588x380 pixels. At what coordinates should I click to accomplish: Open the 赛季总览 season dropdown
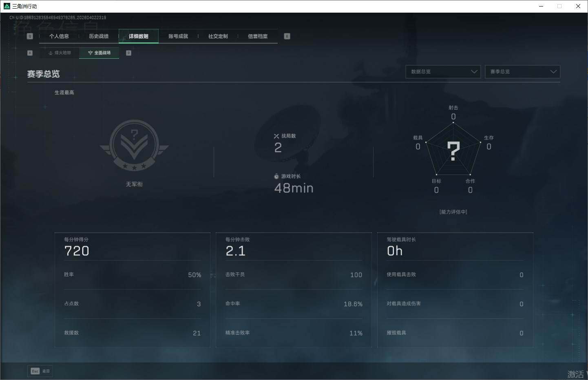522,72
